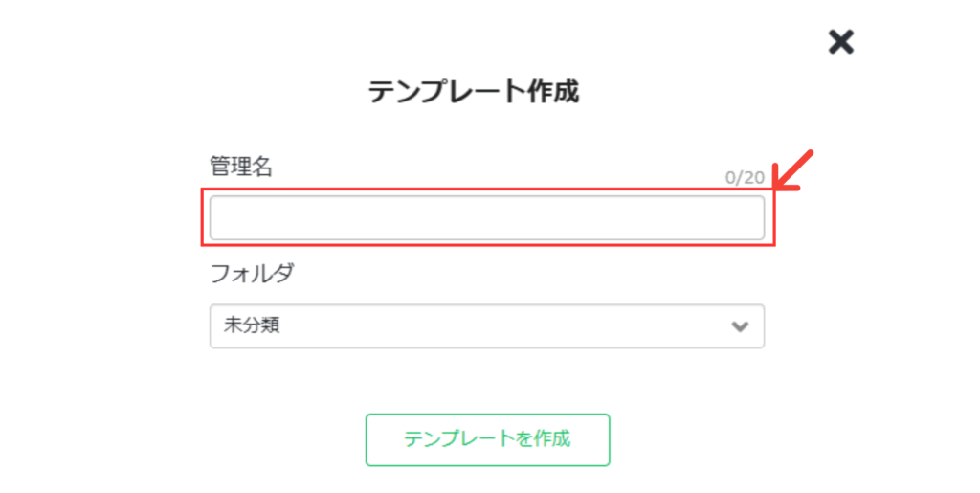Image resolution: width=980 pixels, height=493 pixels.
Task: Click the 管理名 text input field
Action: [486, 218]
